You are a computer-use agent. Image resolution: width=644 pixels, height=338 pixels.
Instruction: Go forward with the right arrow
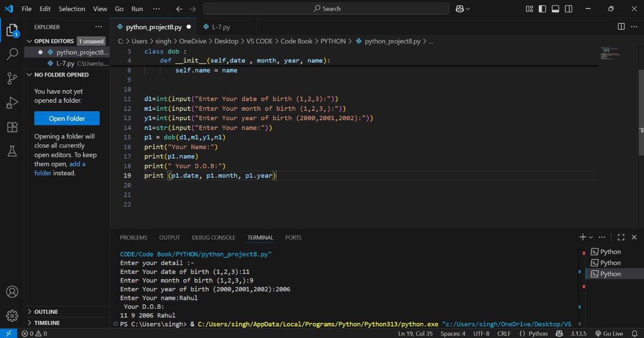[193, 9]
